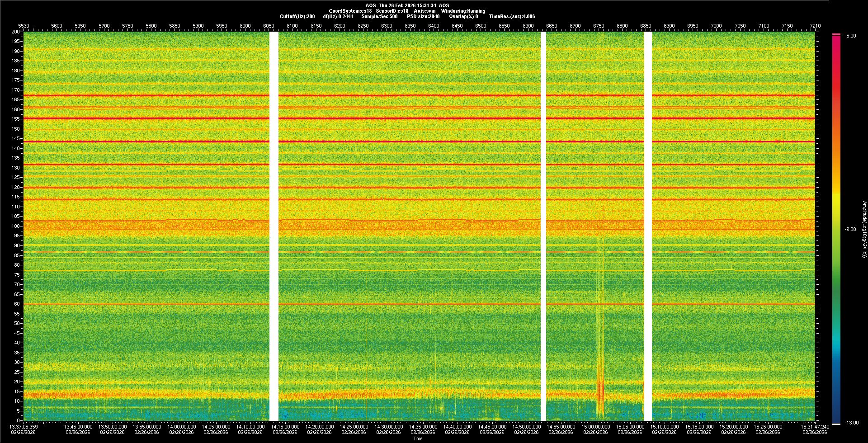
Task: Click the Amplitude colorbar axis title
Action: [x=863, y=229]
